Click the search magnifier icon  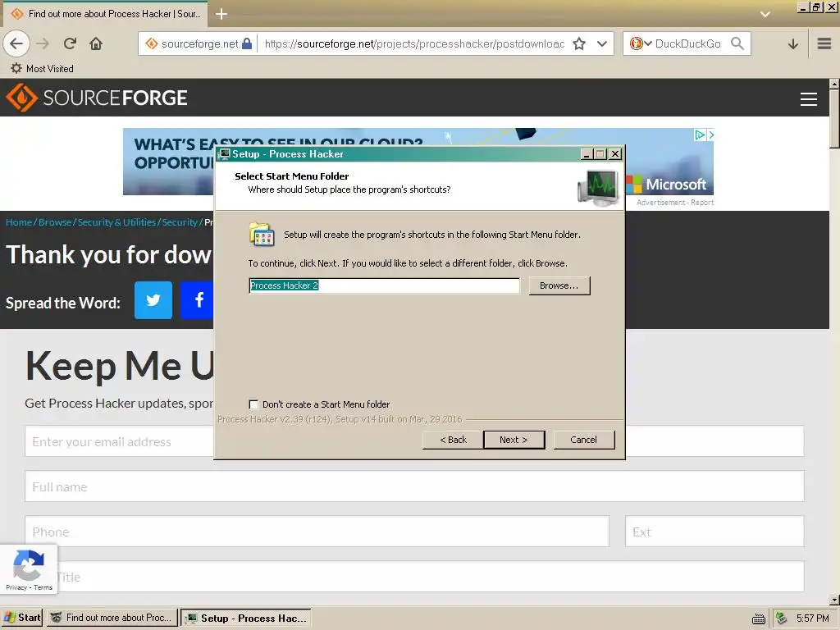tap(737, 43)
